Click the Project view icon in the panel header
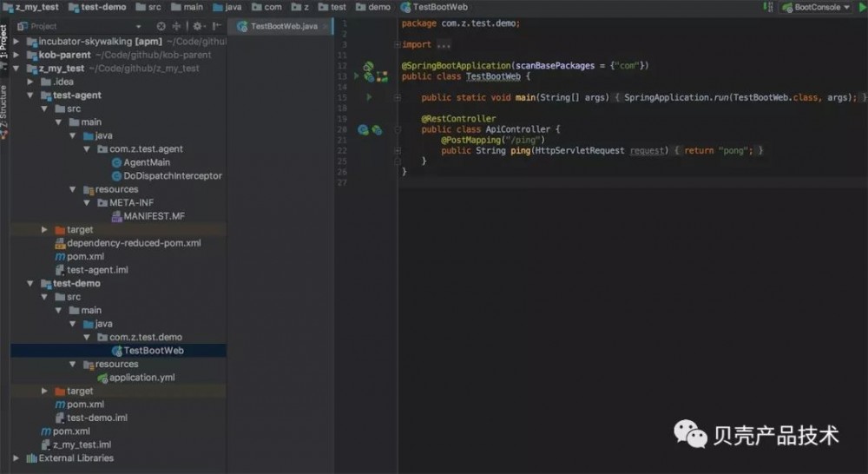This screenshot has width=868, height=474. (23, 26)
